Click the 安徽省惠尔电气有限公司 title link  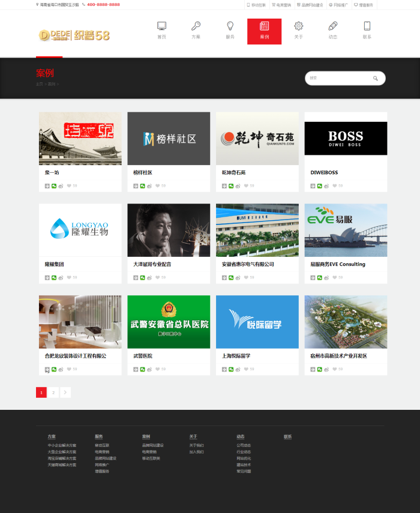click(x=248, y=264)
